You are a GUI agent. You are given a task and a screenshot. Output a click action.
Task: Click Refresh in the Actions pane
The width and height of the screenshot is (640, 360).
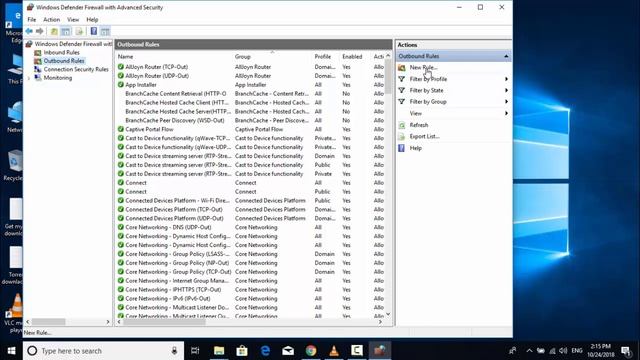tap(419, 125)
